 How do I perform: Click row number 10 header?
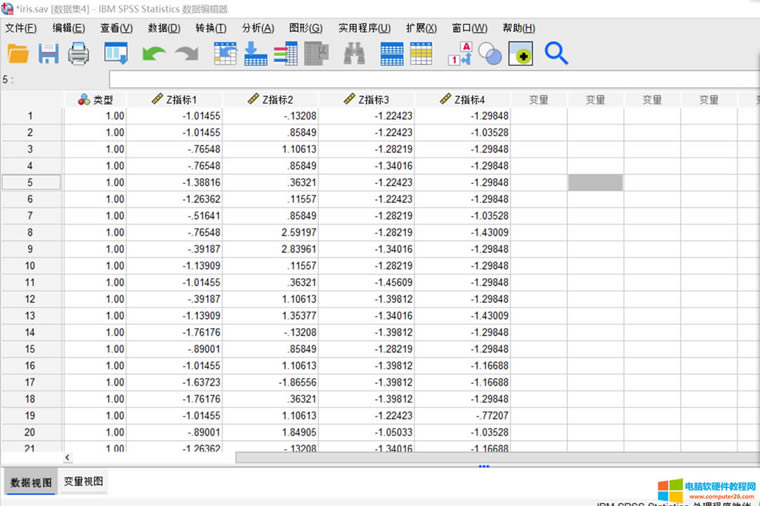(x=30, y=266)
